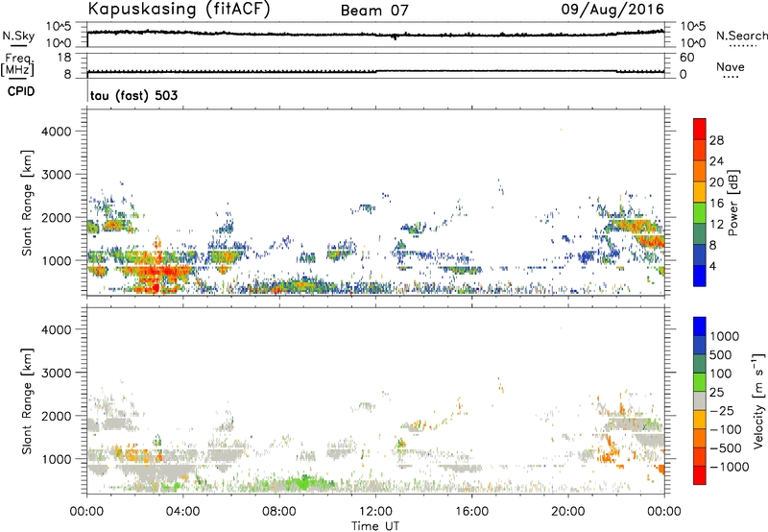Click the sky noise trace line
Viewport: 768px width, 532px height.
(375, 34)
